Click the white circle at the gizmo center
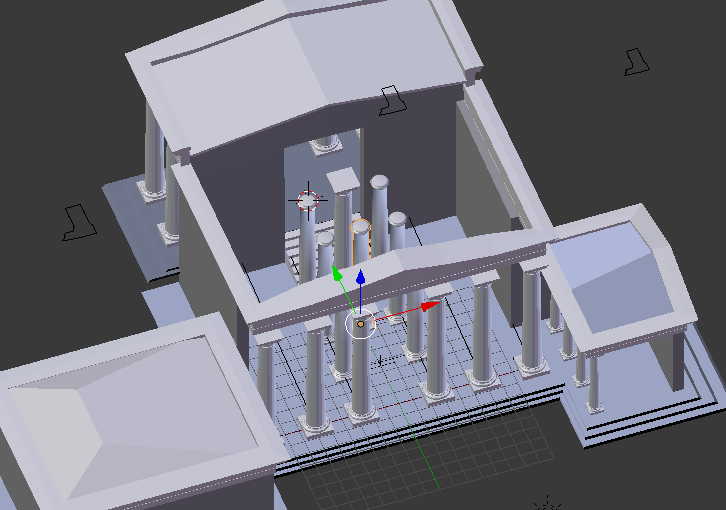 point(360,324)
